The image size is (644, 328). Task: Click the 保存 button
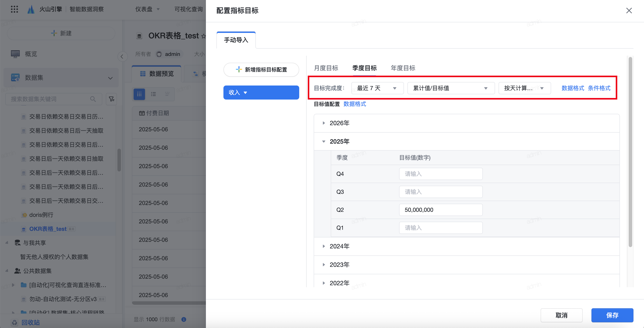[x=612, y=315]
